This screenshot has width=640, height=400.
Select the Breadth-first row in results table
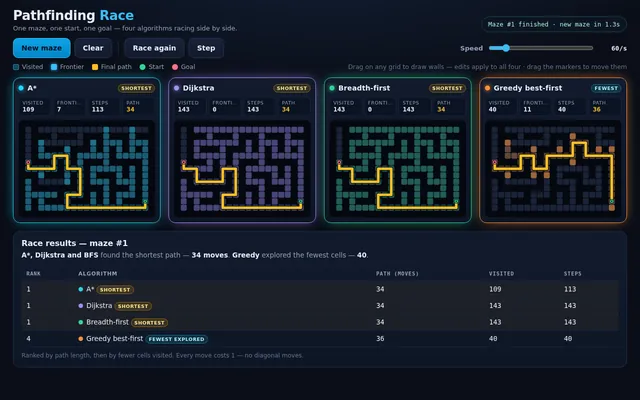pyautogui.click(x=320, y=322)
